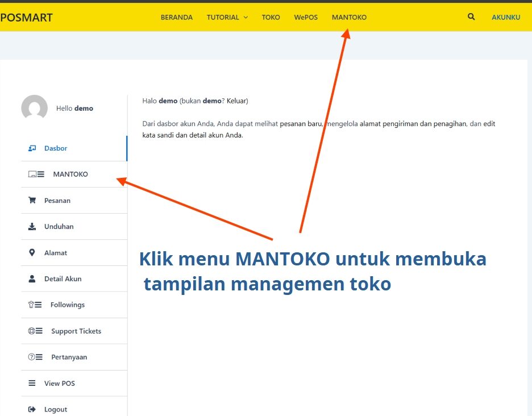Viewport: 532px width, 416px height.
Task: Click the search magnifier icon
Action: (471, 17)
